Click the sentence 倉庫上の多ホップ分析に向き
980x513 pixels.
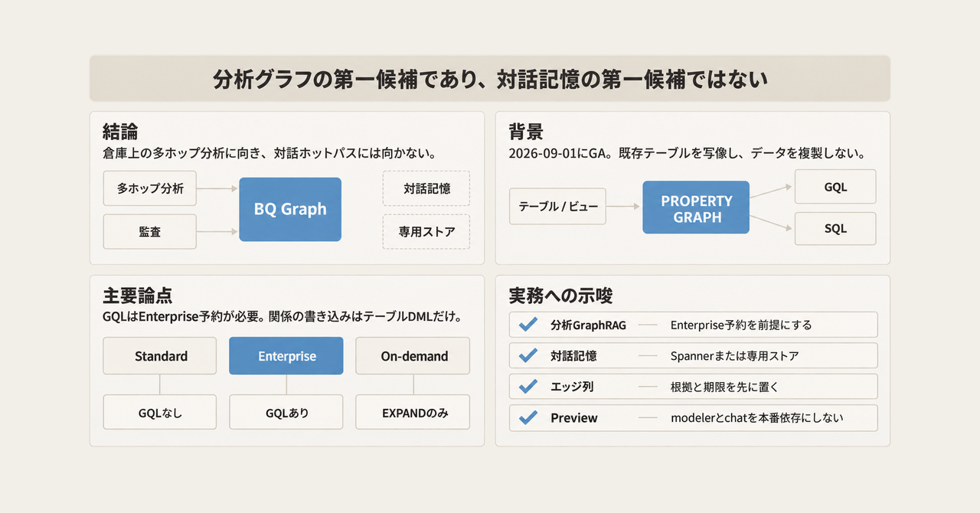point(269,153)
